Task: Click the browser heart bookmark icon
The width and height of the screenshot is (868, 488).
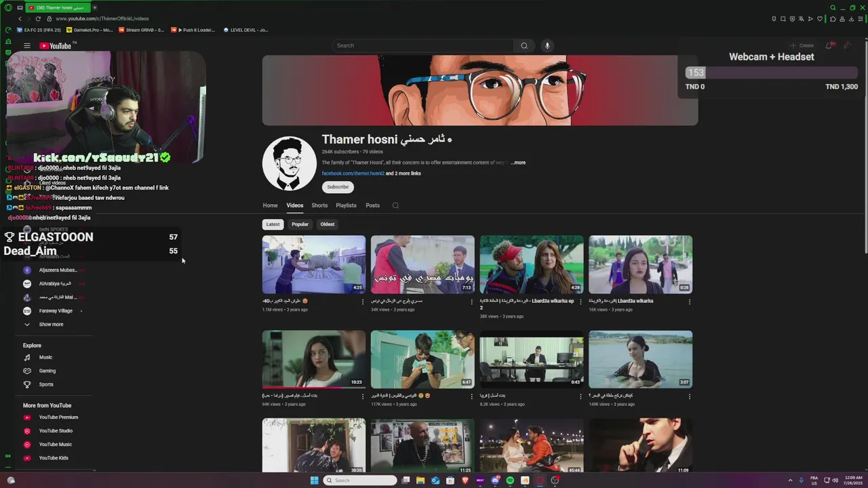Action: (820, 19)
